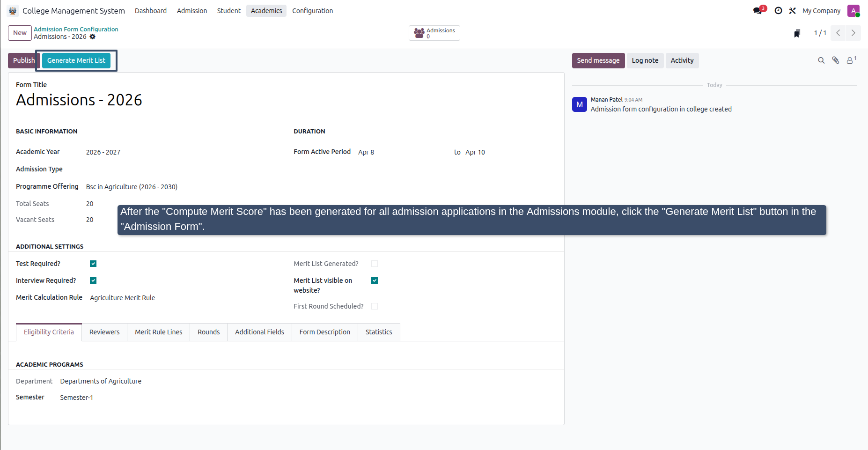Open the Semester field dropdown
Viewport: 868px width, 450px height.
(x=76, y=398)
